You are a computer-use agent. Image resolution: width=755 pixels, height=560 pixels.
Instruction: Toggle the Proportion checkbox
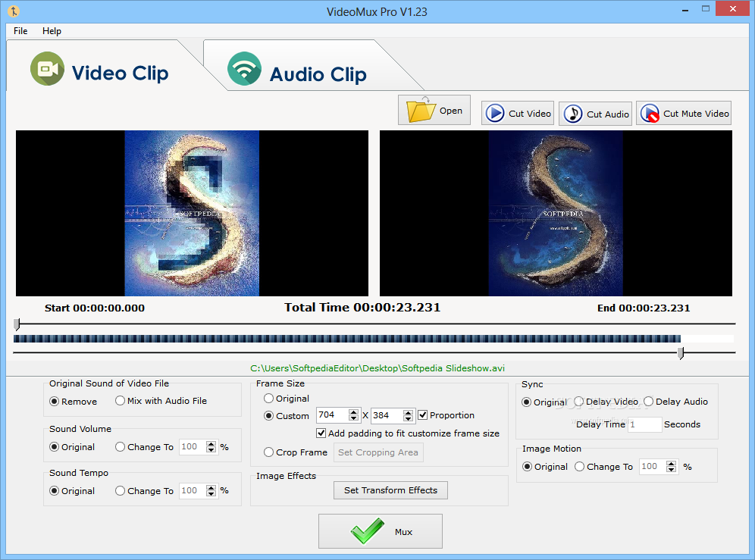(446, 415)
